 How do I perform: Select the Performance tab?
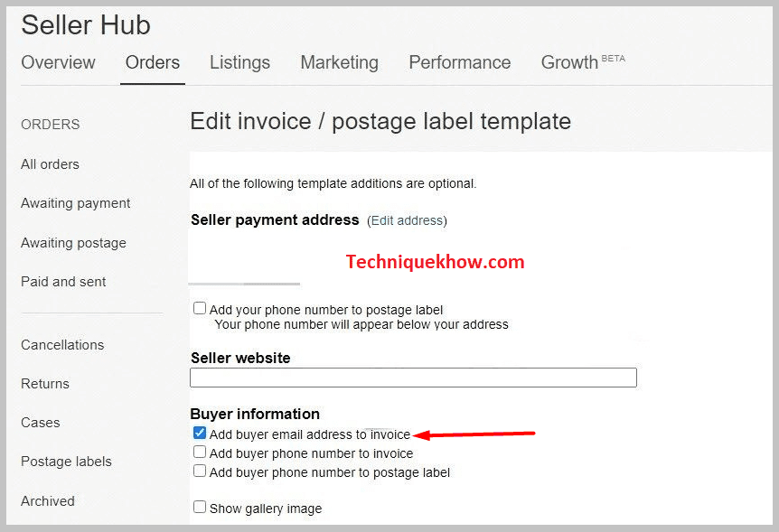[460, 62]
